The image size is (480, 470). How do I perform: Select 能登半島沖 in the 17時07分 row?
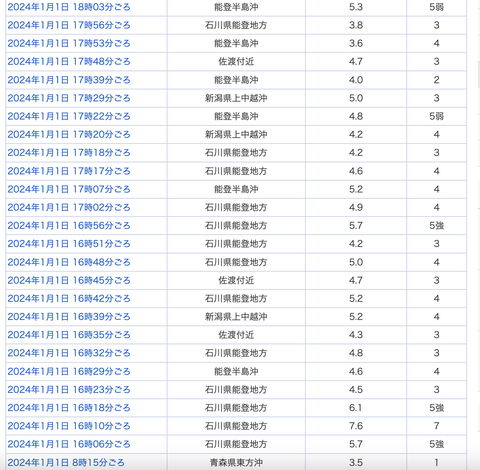tap(236, 189)
